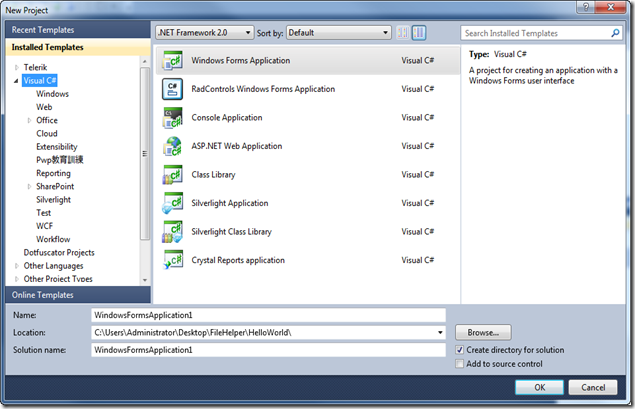
Task: Click the Silverlight Class Library icon
Action: tap(173, 232)
